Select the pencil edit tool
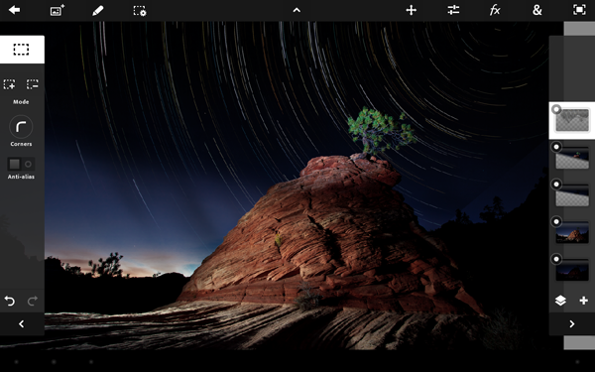 coord(98,10)
